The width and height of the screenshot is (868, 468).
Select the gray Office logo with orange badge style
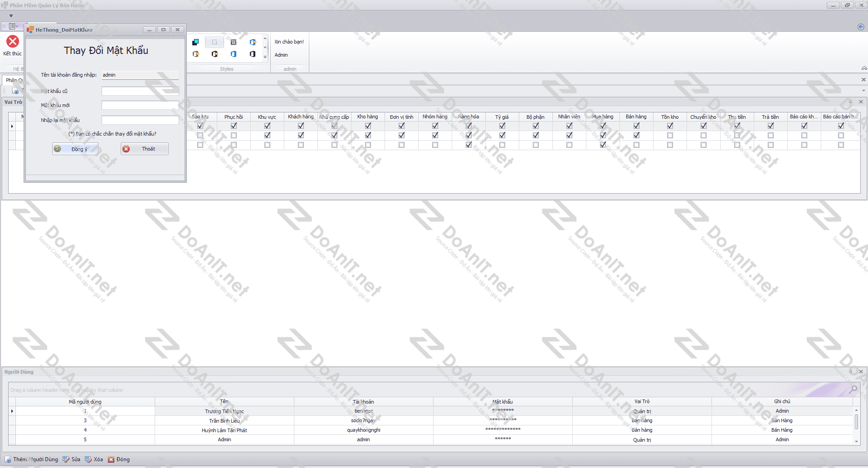coord(195,54)
